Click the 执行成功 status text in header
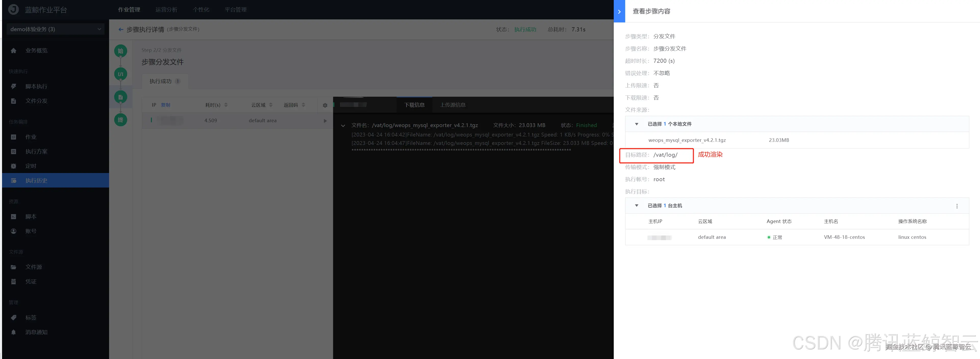The width and height of the screenshot is (980, 359). [x=525, y=29]
